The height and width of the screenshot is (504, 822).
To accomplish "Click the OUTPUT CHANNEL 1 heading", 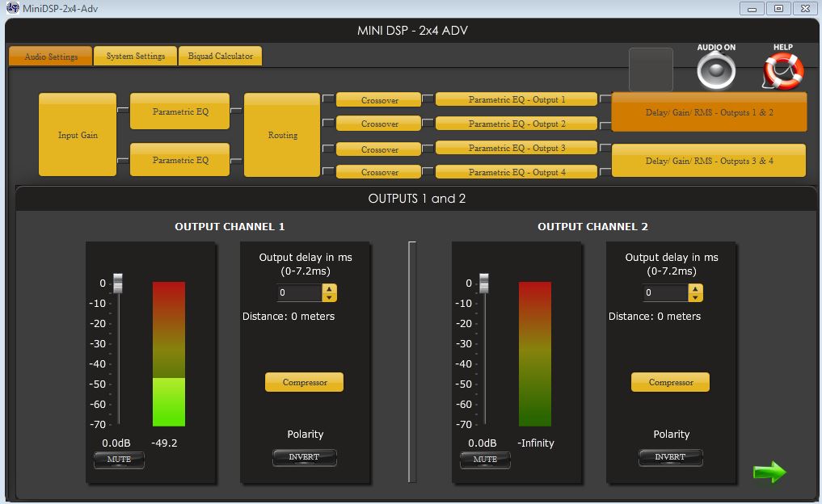I will click(x=230, y=226).
